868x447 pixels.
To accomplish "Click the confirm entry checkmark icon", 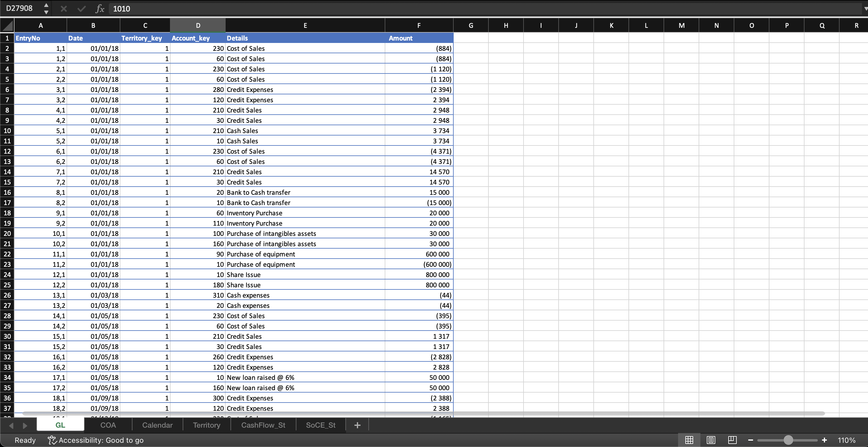I will pyautogui.click(x=82, y=9).
